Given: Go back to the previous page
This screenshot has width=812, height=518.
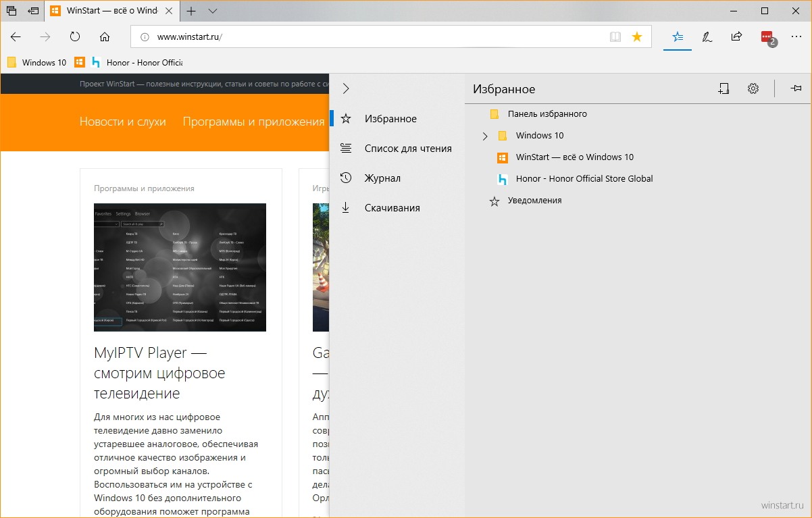Looking at the screenshot, I should click(16, 37).
